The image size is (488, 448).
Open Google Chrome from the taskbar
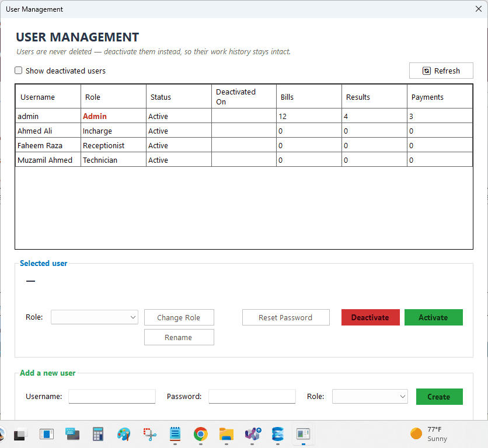[201, 434]
